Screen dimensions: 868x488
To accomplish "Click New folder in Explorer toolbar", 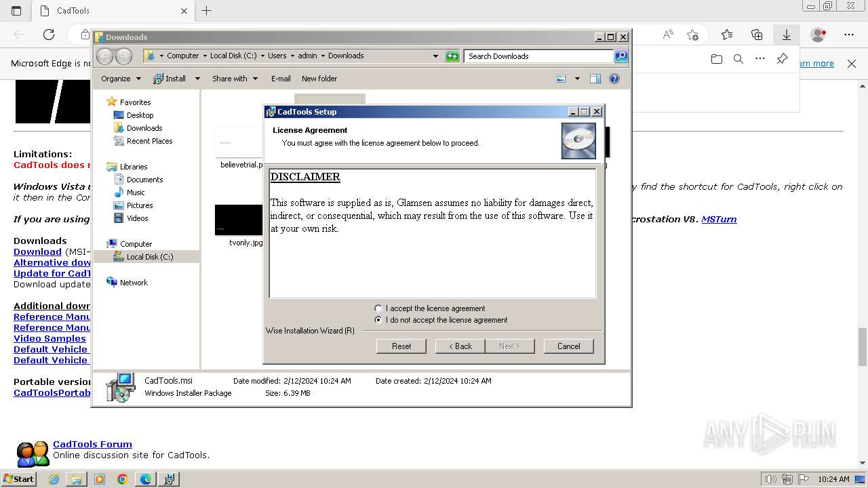I will pyautogui.click(x=319, y=79).
